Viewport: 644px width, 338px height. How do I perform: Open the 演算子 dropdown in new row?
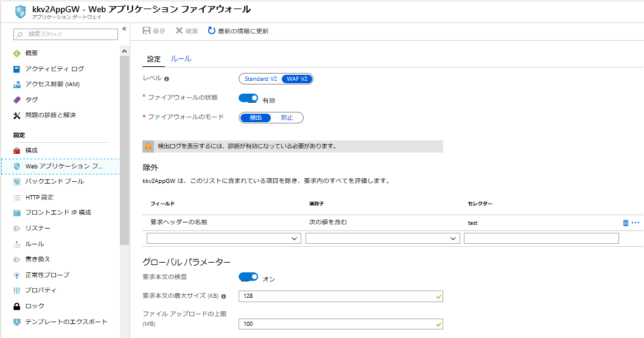[x=383, y=238]
